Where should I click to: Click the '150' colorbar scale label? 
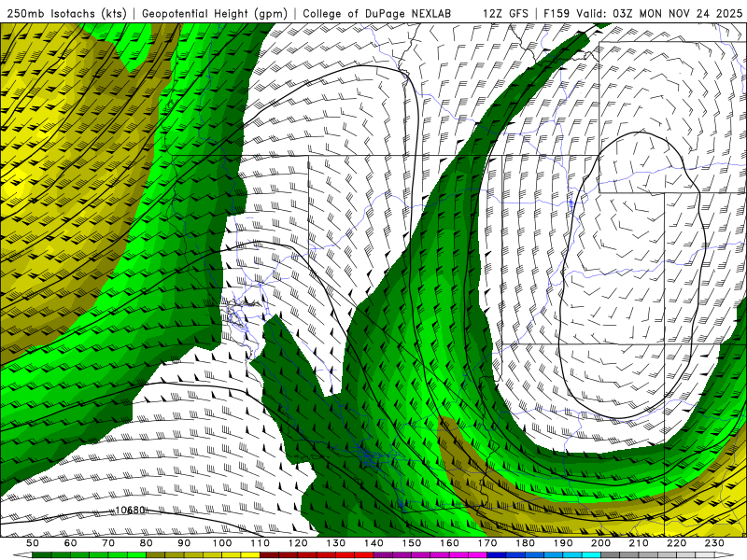pos(411,543)
